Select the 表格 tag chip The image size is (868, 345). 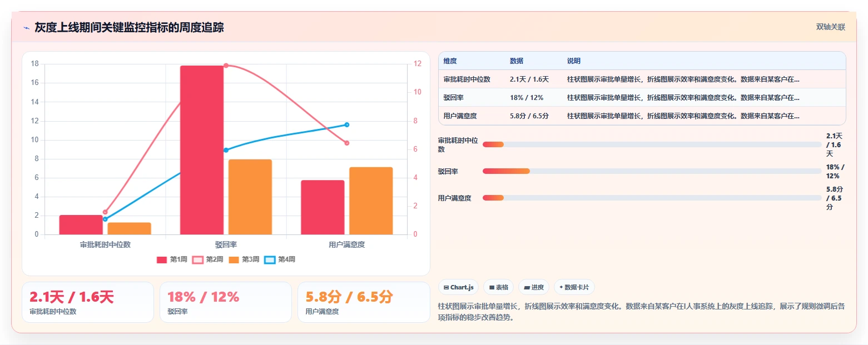tap(498, 287)
